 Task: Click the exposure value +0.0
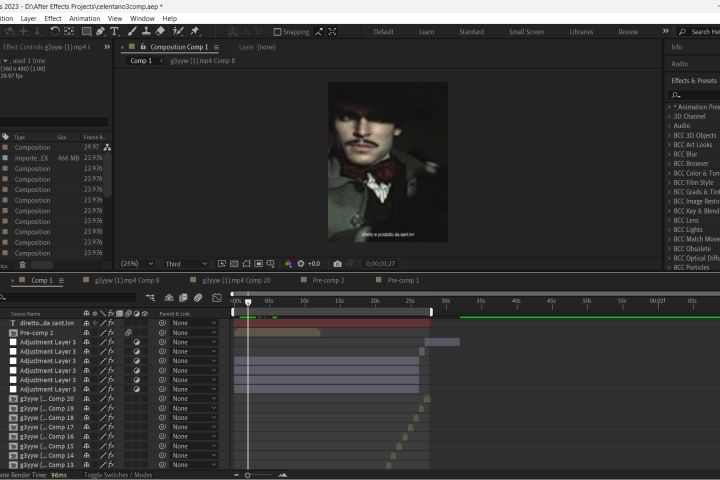pyautogui.click(x=313, y=263)
